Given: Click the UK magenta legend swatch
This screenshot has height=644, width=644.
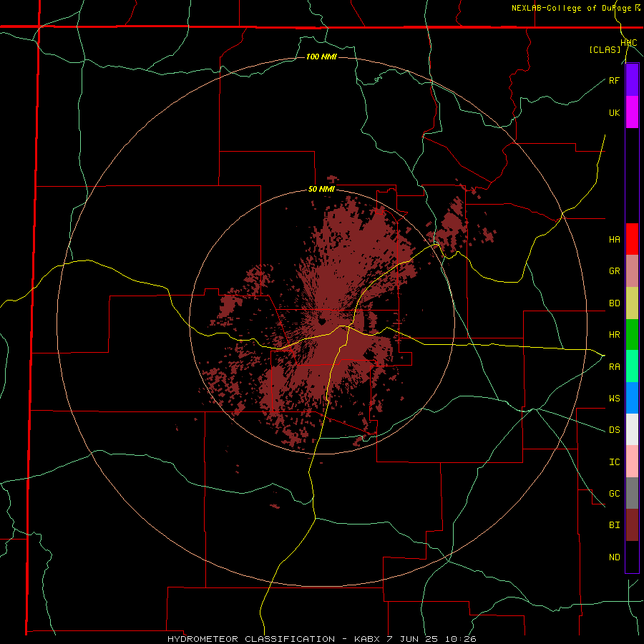Looking at the screenshot, I should coord(632,112).
